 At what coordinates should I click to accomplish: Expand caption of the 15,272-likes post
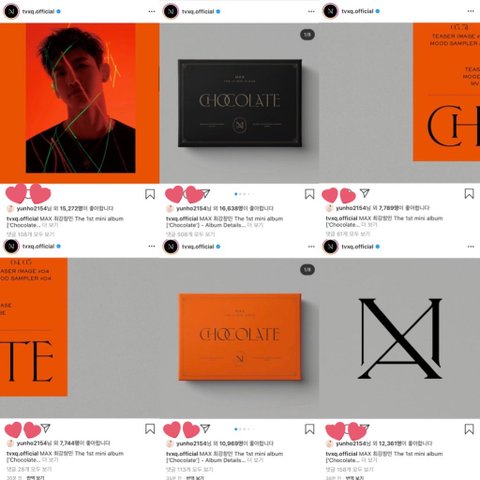[50, 225]
